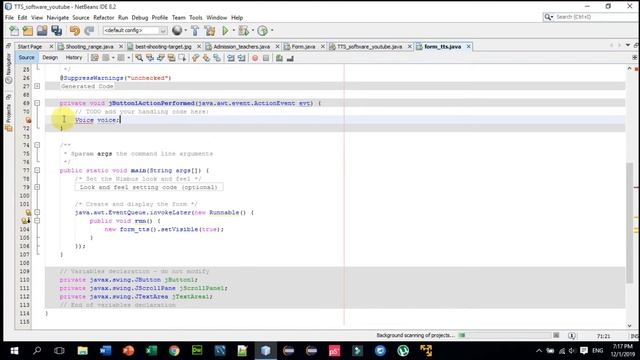
Task: Click the Stop Macro Recording icon
Action: click(266, 58)
